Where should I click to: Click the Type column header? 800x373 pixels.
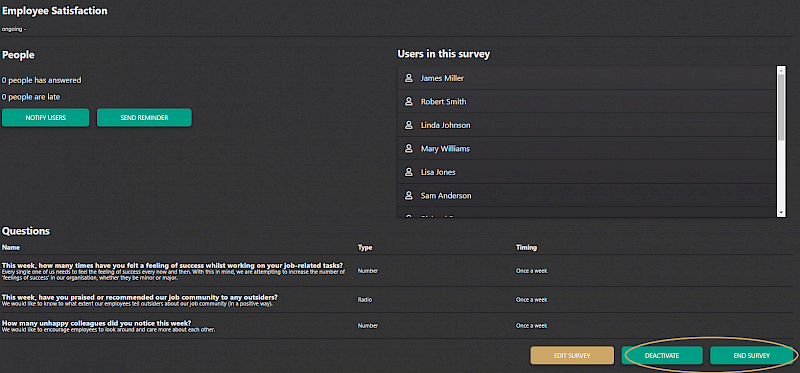(365, 247)
